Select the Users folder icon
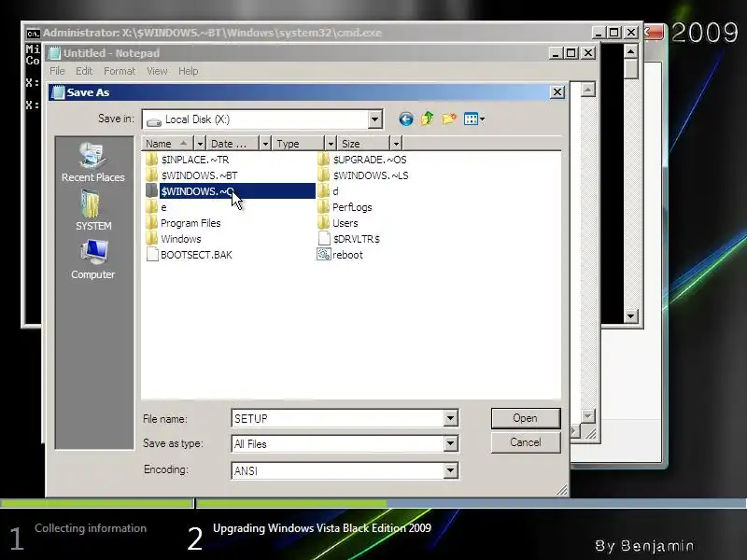 (323, 223)
